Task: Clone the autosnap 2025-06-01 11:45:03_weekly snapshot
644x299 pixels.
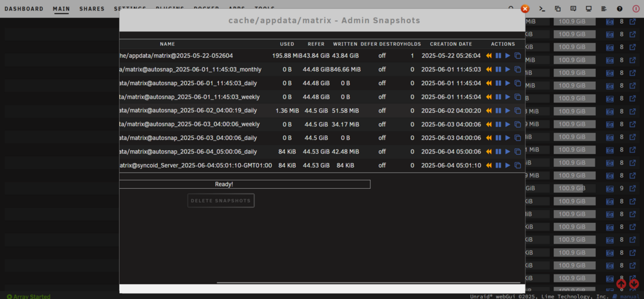Action: 518,97
